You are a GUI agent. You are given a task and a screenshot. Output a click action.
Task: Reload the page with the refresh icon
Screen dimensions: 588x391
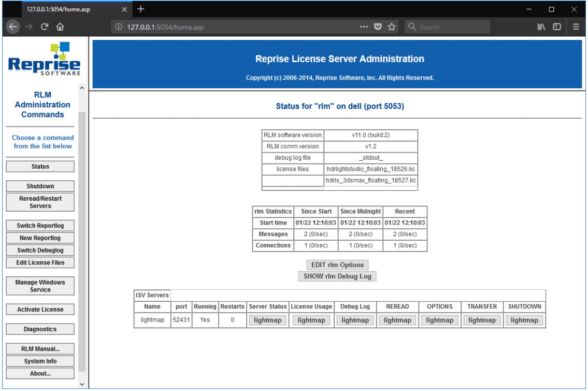(45, 26)
